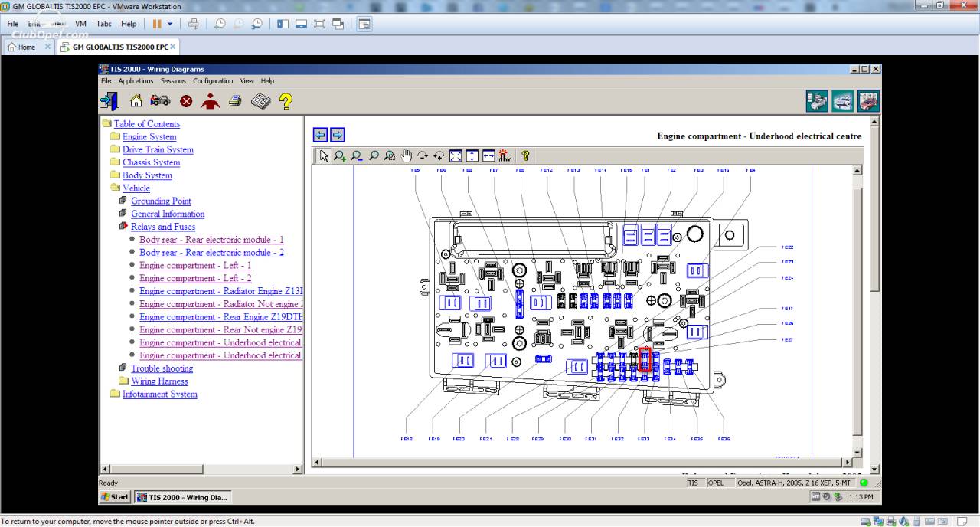Viewport: 980px width, 527px height.
Task: Open Body rear - Rear electronic module - 1
Action: point(211,240)
